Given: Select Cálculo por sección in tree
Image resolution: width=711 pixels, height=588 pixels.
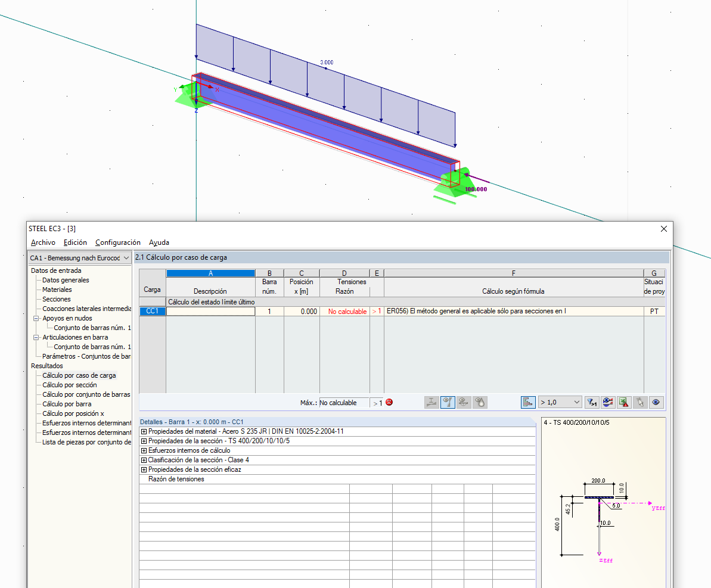Looking at the screenshot, I should tap(69, 385).
